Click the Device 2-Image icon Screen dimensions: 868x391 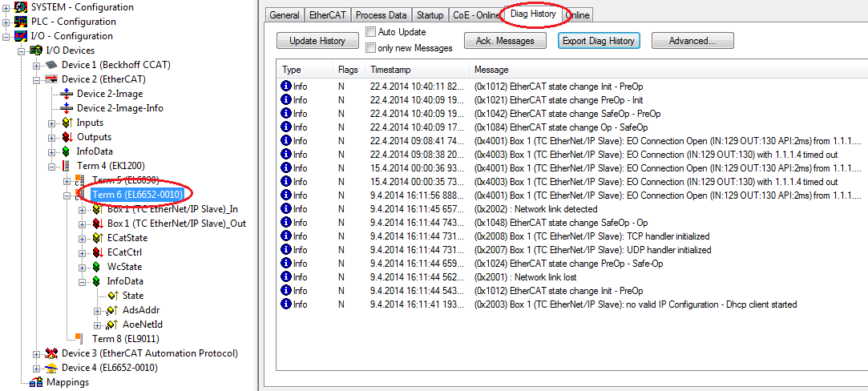click(x=67, y=94)
